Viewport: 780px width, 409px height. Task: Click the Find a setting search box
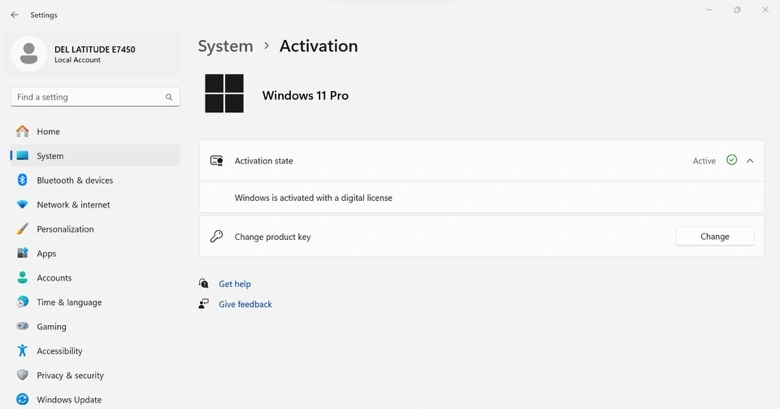click(x=95, y=97)
